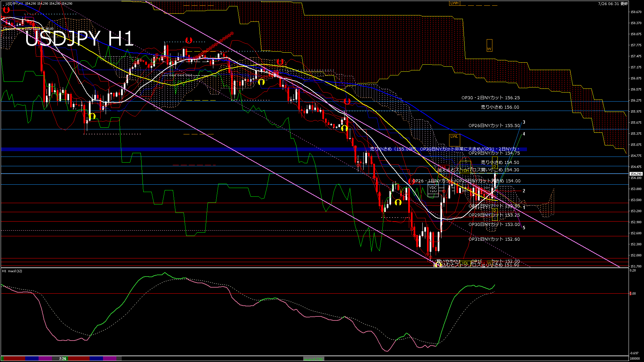Click the yellow buy arrow near 155.5
The height and width of the screenshot is (362, 644).
[344, 128]
